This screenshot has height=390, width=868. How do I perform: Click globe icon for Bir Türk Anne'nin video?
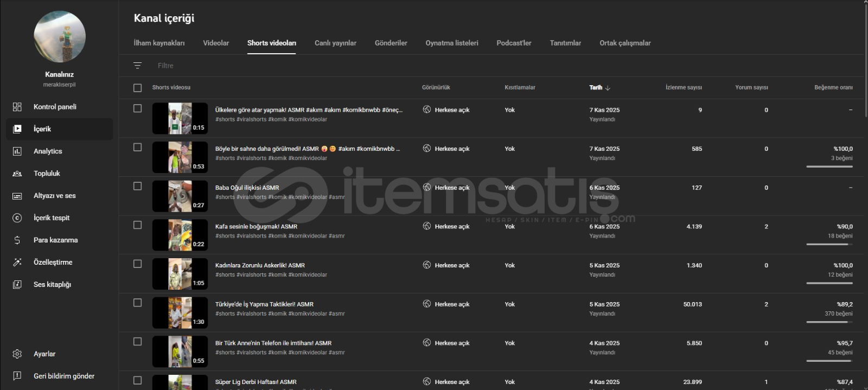(x=427, y=342)
